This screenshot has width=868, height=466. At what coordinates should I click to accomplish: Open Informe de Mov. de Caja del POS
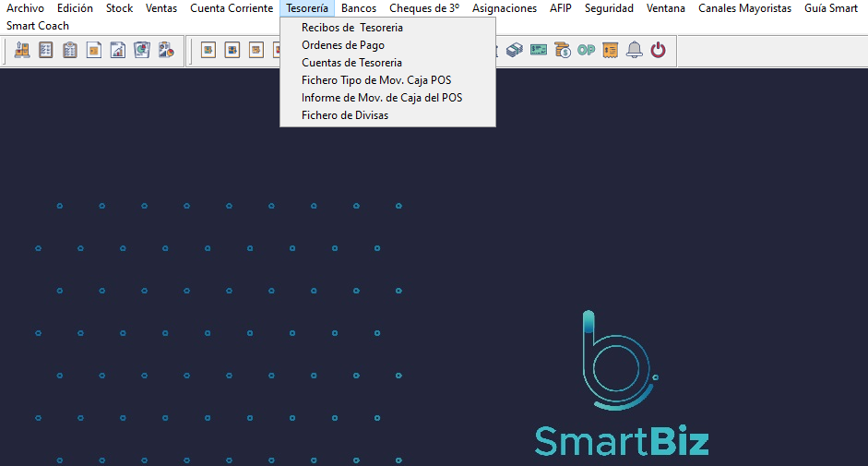click(x=382, y=98)
